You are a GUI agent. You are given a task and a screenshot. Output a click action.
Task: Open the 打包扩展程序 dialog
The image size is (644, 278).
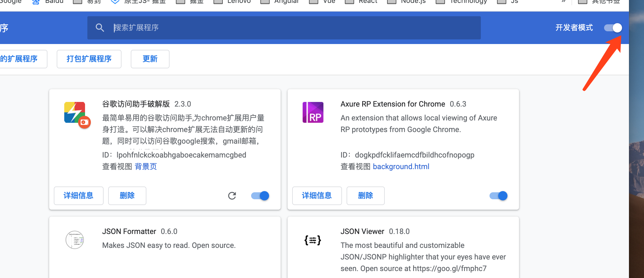click(x=89, y=59)
